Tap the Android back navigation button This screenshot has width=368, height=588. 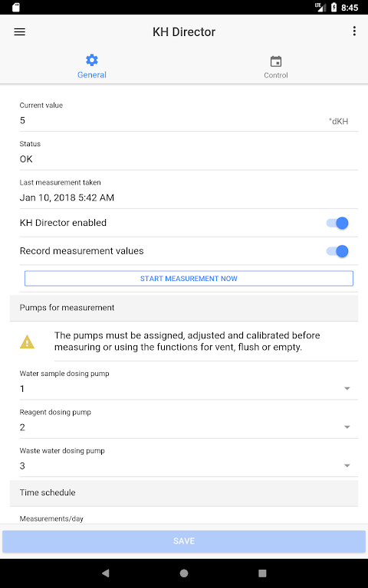pos(106,573)
